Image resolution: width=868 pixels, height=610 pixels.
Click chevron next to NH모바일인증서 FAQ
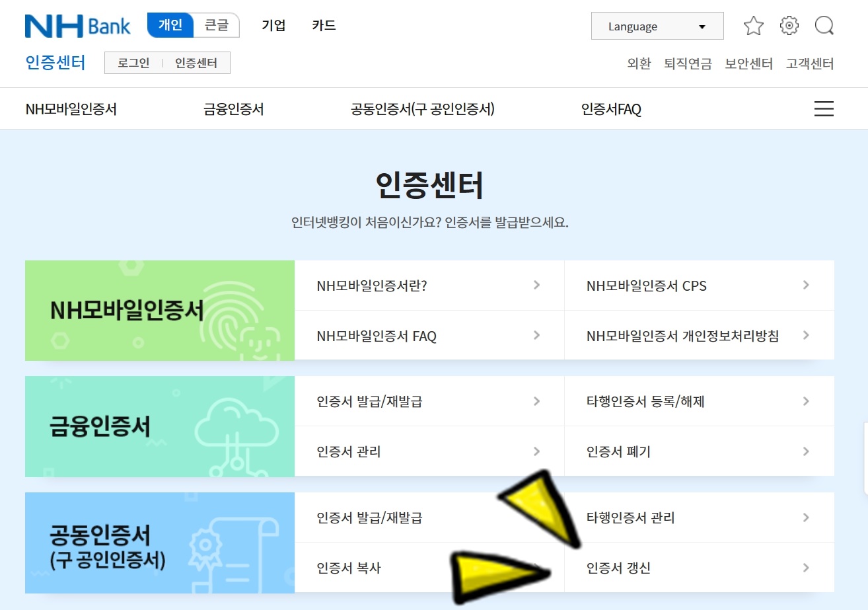click(x=536, y=336)
